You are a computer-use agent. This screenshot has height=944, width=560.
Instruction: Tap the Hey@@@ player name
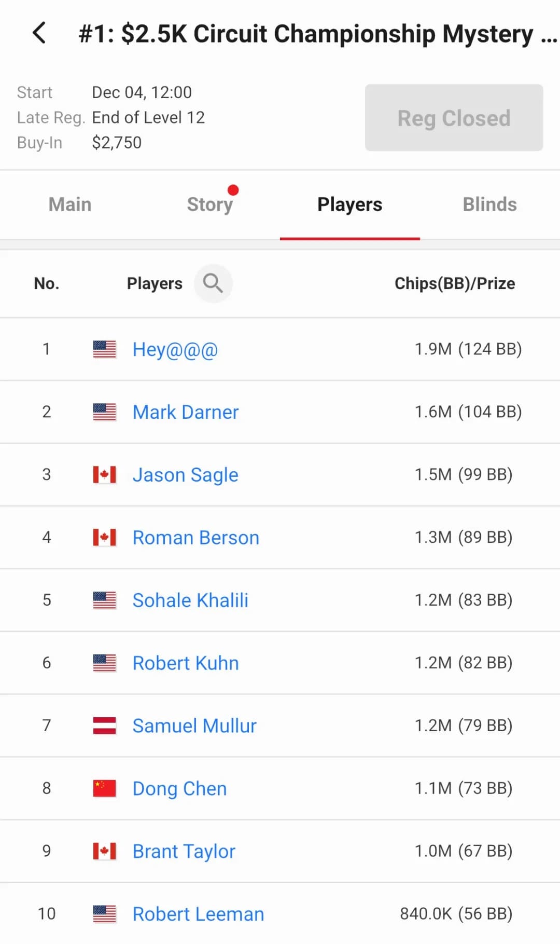point(175,350)
